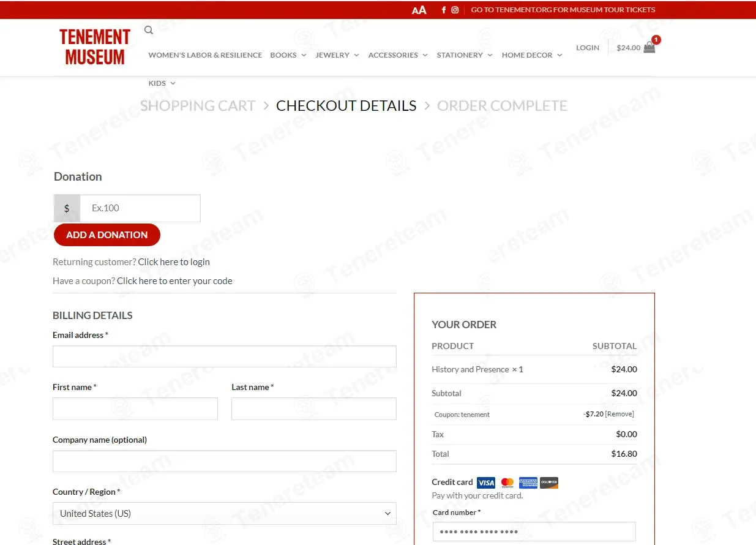This screenshot has width=756, height=545.
Task: Open Women's Labor & Resilience menu item
Action: tap(205, 55)
